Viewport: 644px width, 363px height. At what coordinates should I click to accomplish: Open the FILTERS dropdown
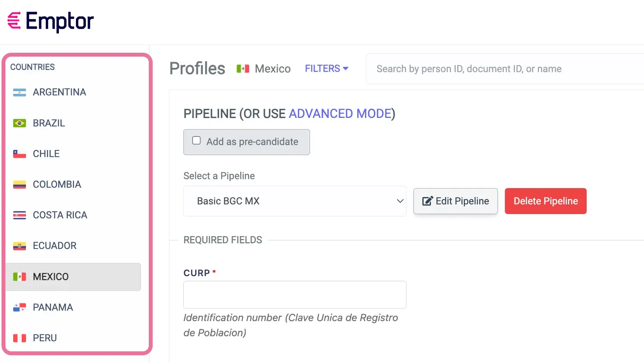(x=327, y=68)
